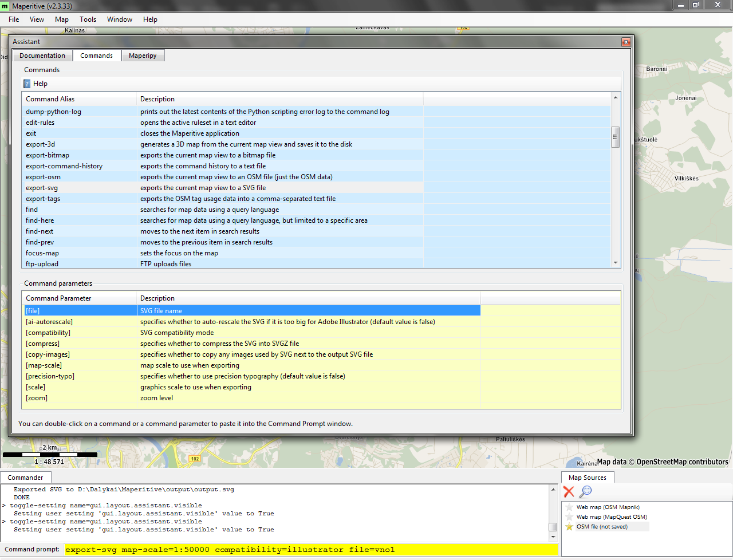The width and height of the screenshot is (733, 560).
Task: Click the gold star beside OSM file (not saved)
Action: pos(569,527)
